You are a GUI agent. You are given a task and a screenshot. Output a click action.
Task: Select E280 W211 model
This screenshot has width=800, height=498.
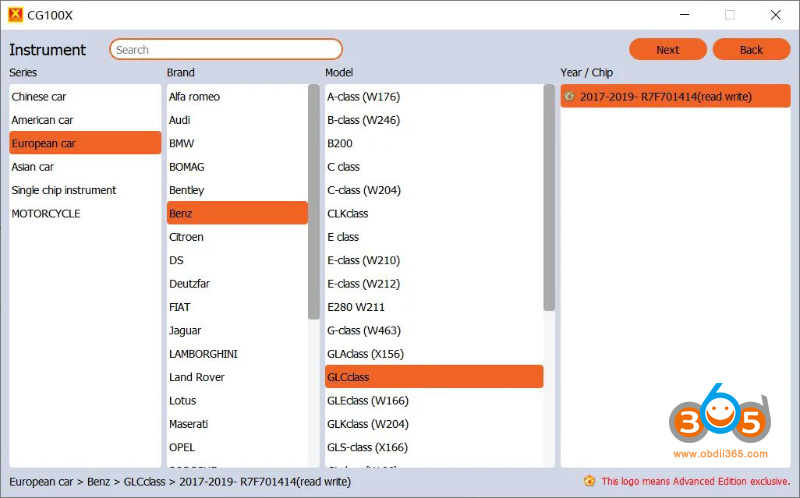pyautogui.click(x=434, y=307)
